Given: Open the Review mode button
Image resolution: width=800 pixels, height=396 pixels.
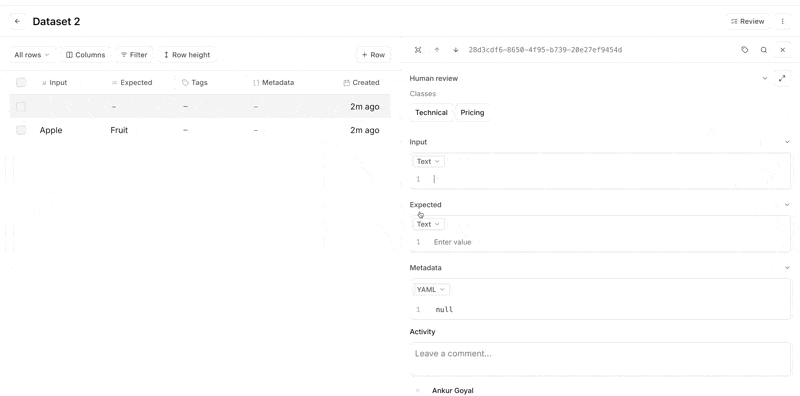Looking at the screenshot, I should (x=747, y=21).
